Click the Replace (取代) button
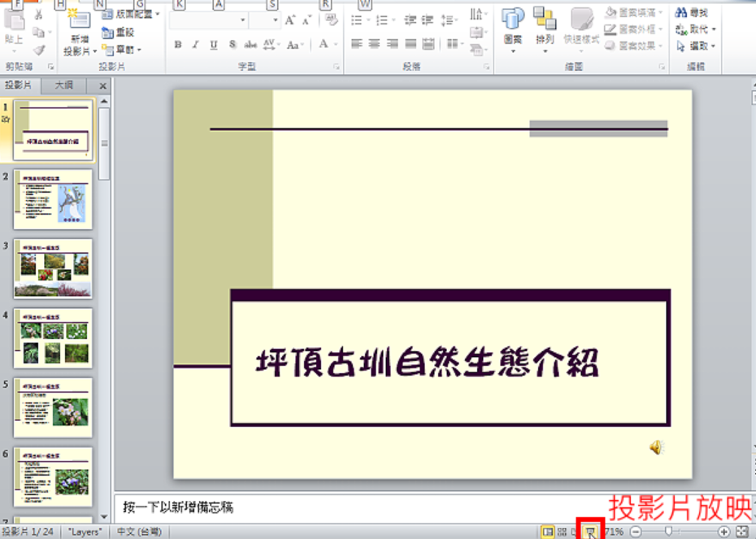 pos(695,29)
